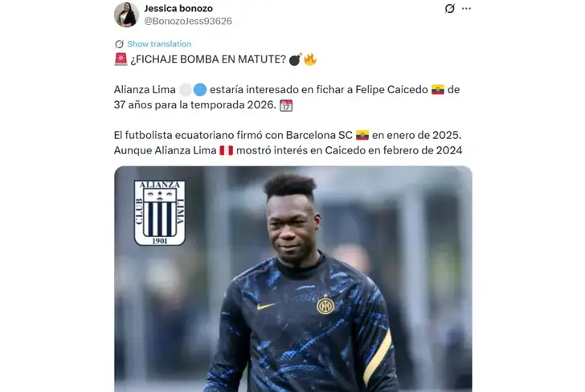
Task: Open the attached player photo
Action: (293, 279)
